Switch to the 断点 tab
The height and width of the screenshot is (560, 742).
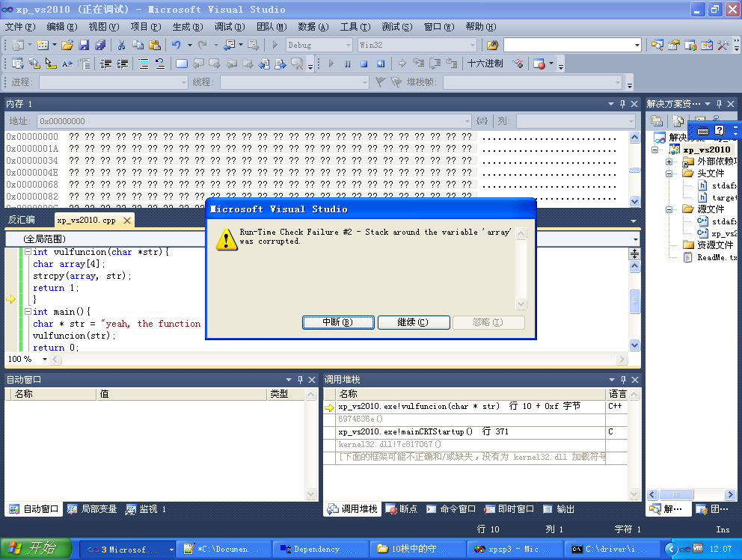(402, 509)
